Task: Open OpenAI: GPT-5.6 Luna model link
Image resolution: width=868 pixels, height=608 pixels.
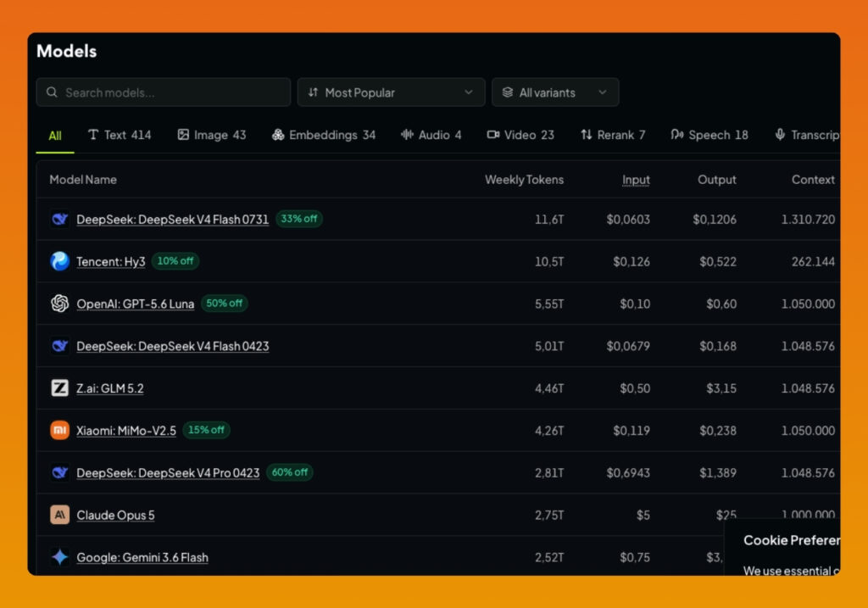Action: click(136, 304)
